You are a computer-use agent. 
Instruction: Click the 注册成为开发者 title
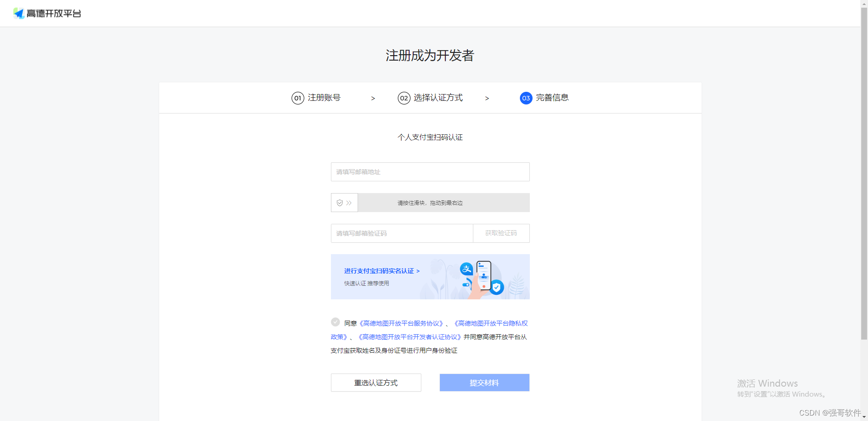click(x=429, y=56)
